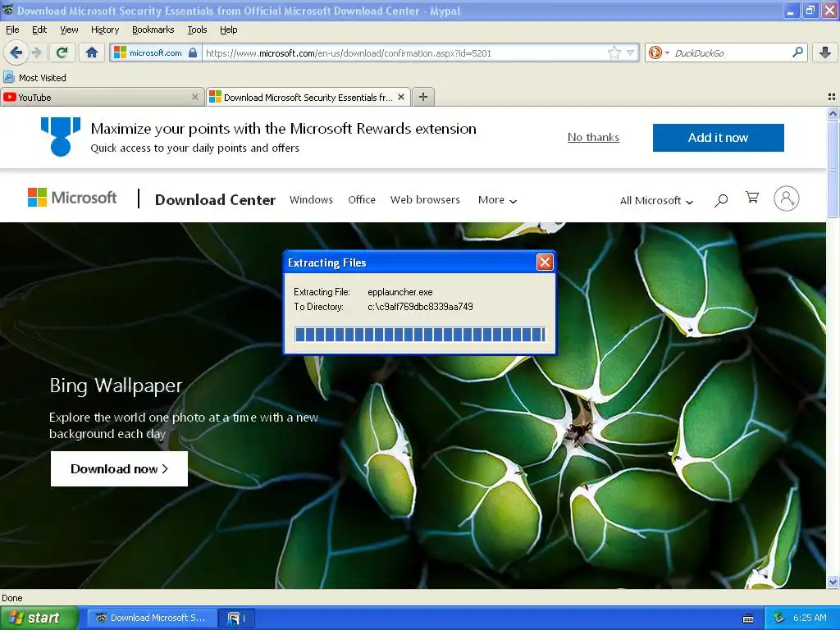
Task: Click the keyboard icon in taskbar
Action: point(748,619)
